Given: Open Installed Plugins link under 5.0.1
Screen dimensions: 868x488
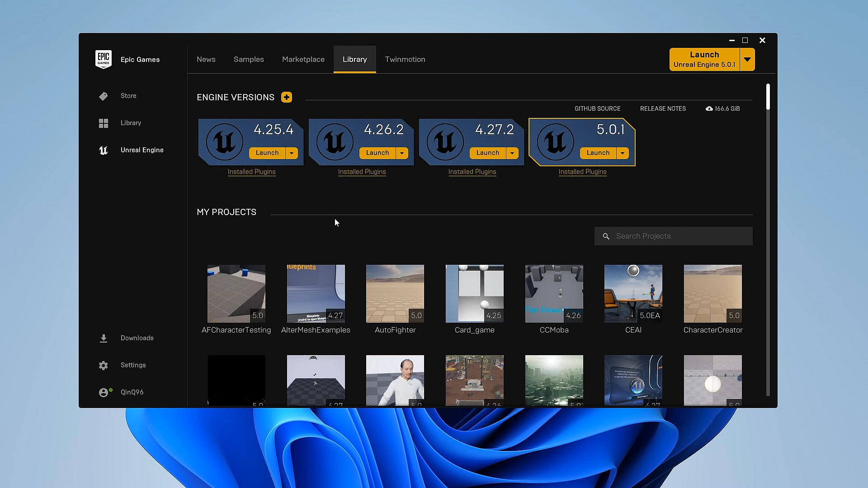Looking at the screenshot, I should pos(582,172).
